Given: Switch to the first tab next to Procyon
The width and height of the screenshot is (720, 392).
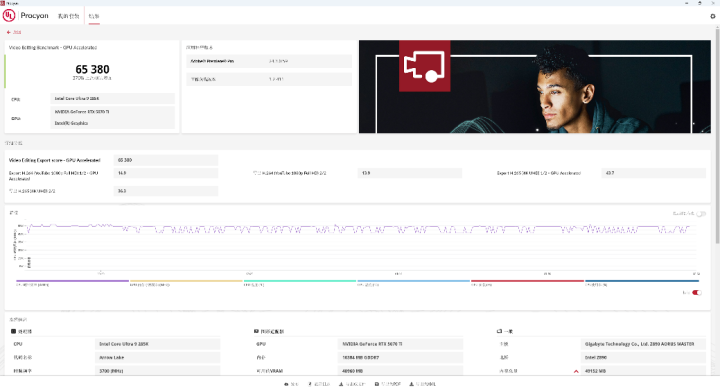Looking at the screenshot, I should click(x=68, y=16).
